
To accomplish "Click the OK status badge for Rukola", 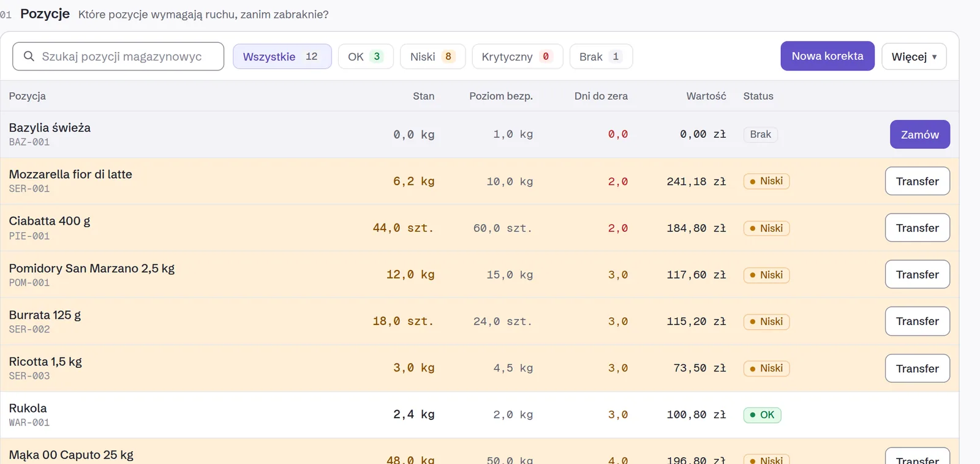I will pos(762,415).
